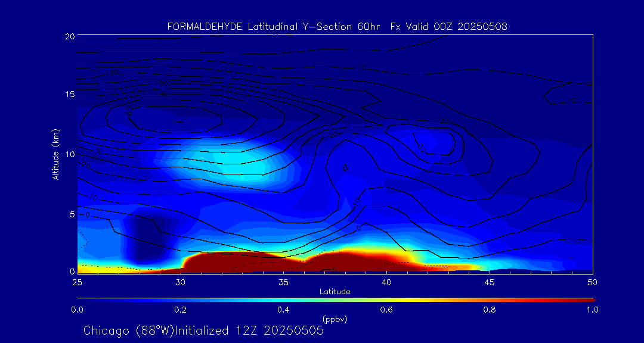Click the 0.4 color scale label
Viewport: 644px width, 343px height.
click(x=283, y=310)
